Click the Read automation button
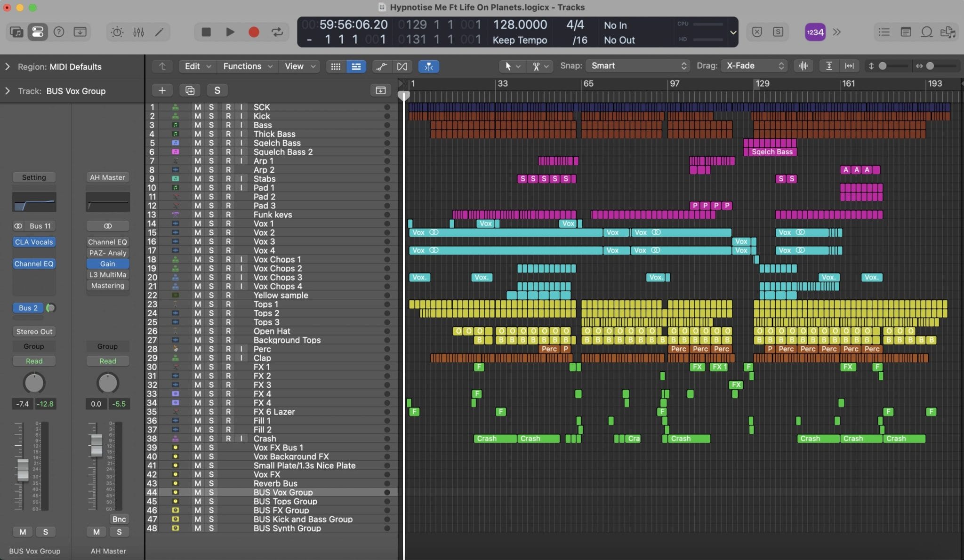This screenshot has width=964, height=560. click(33, 360)
